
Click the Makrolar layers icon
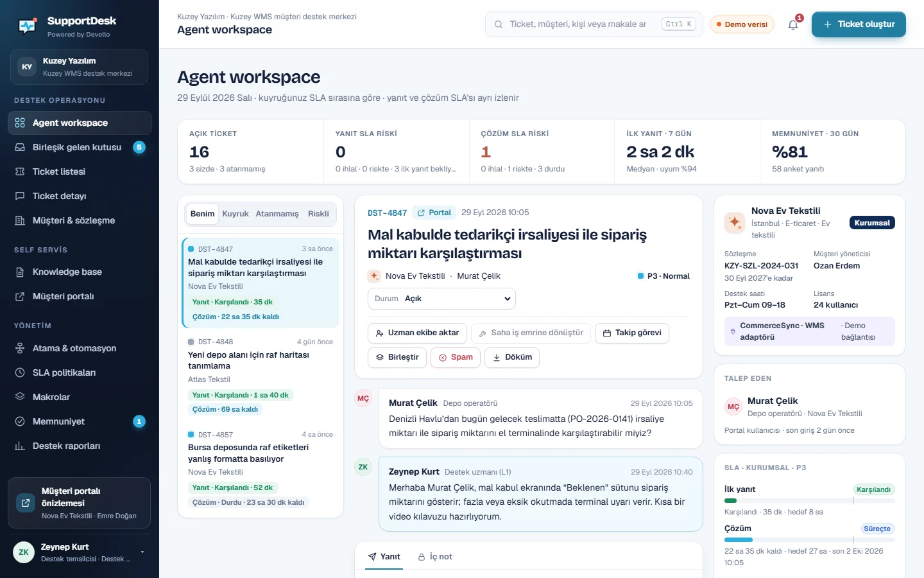pos(20,397)
